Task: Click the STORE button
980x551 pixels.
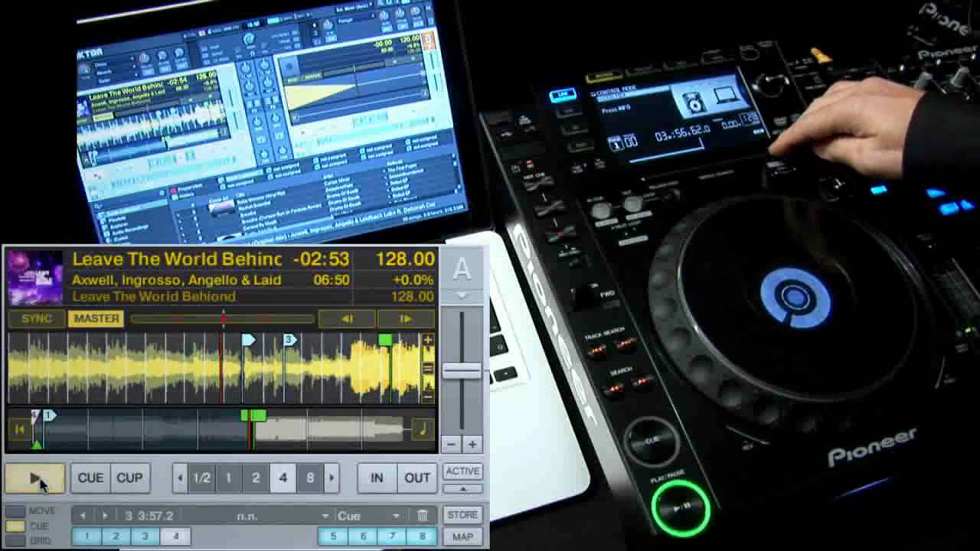Action: [462, 515]
